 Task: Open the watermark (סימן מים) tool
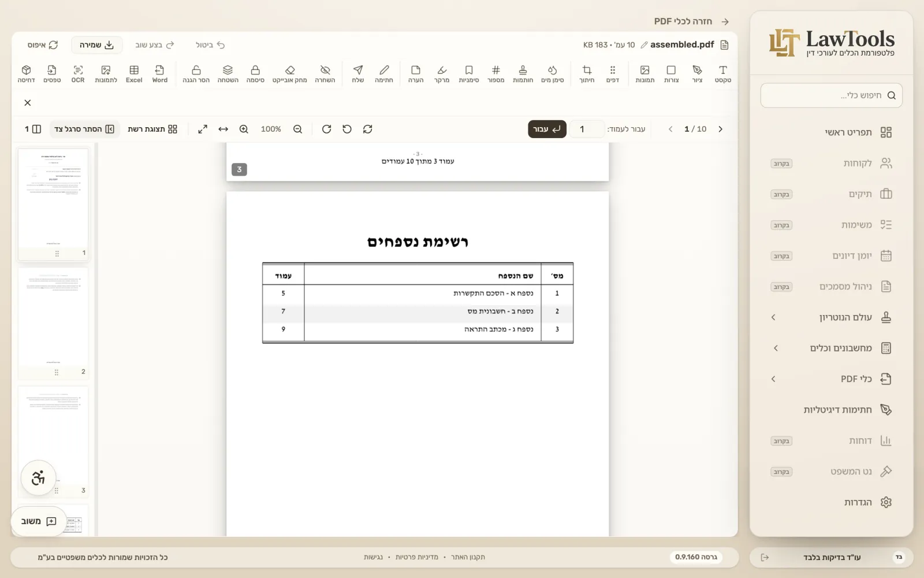(553, 74)
